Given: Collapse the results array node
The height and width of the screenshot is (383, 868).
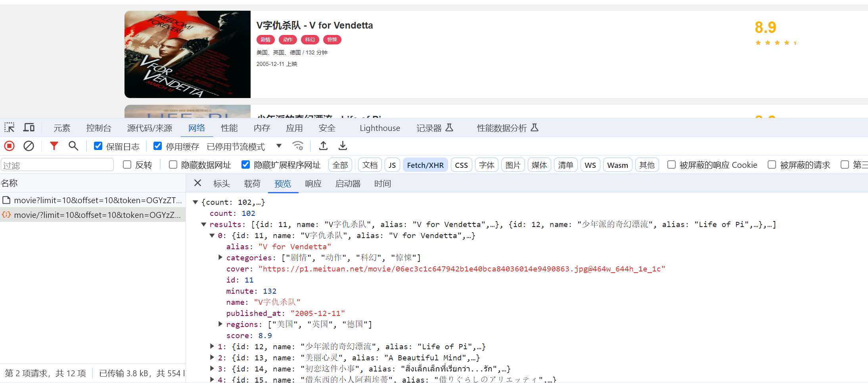Looking at the screenshot, I should point(203,224).
